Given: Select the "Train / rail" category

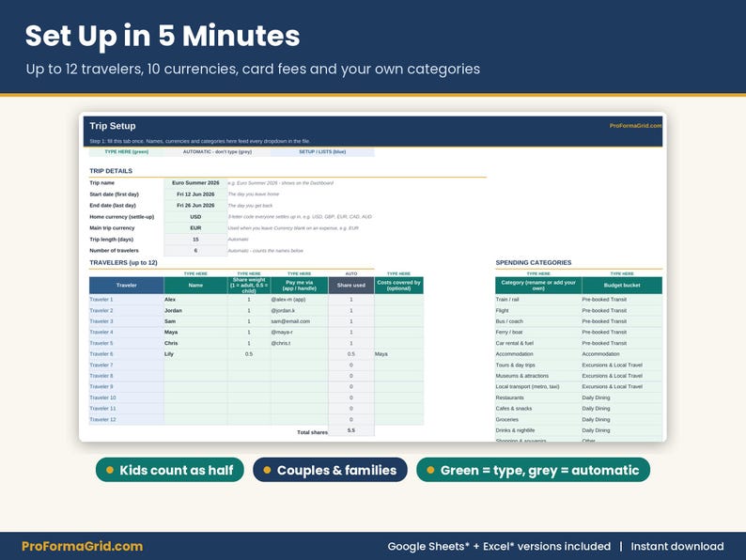Looking at the screenshot, I should coord(538,300).
